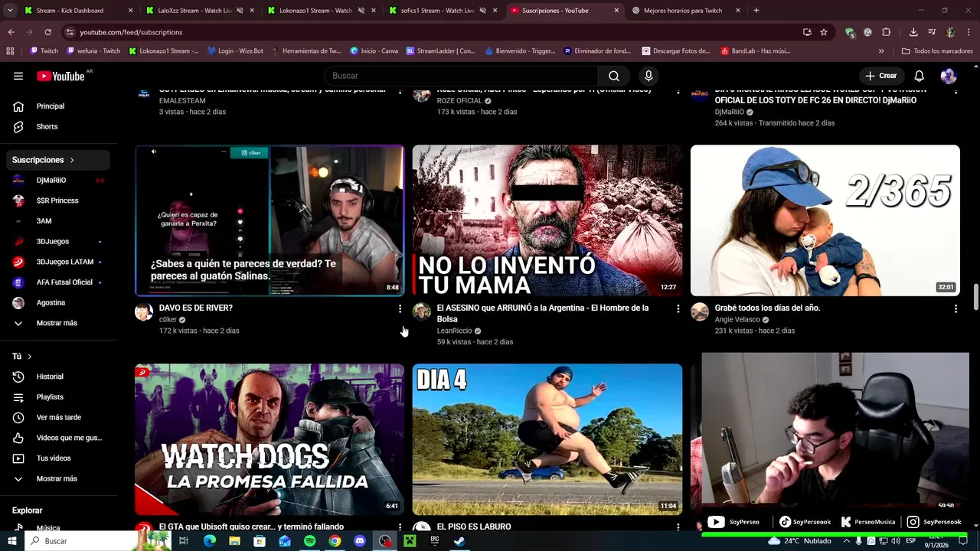The width and height of the screenshot is (980, 551).
Task: Open NO LO INVENTÓ TU MAMA thumbnail
Action: click(547, 220)
